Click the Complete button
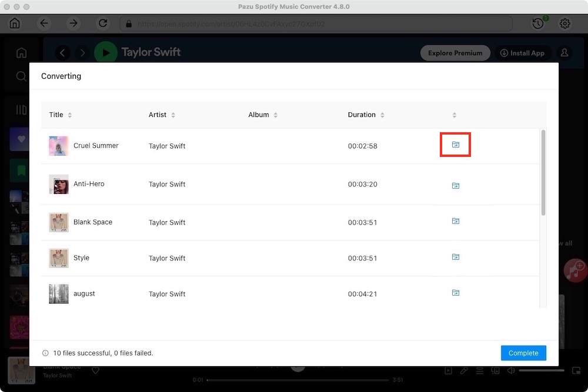588x392 pixels. click(523, 353)
